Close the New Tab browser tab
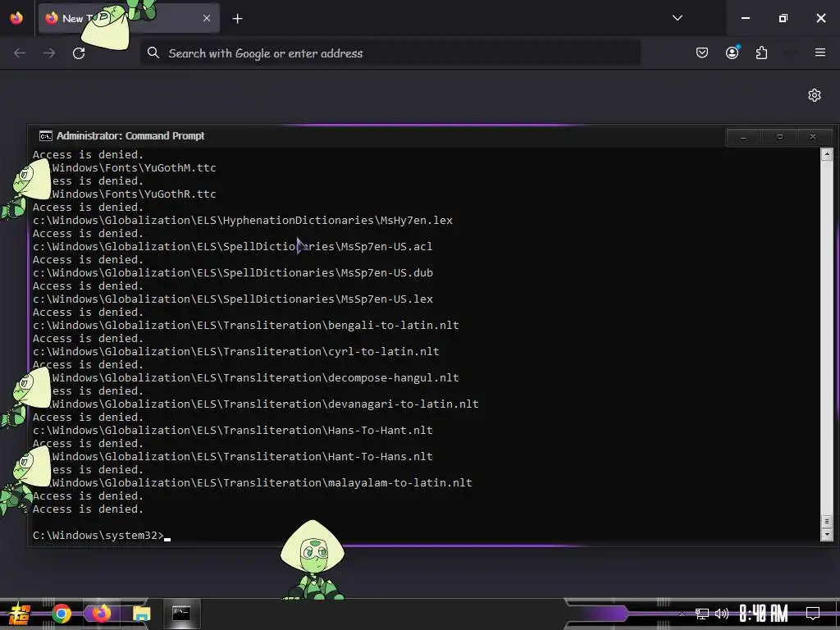The image size is (840, 630). 207,18
